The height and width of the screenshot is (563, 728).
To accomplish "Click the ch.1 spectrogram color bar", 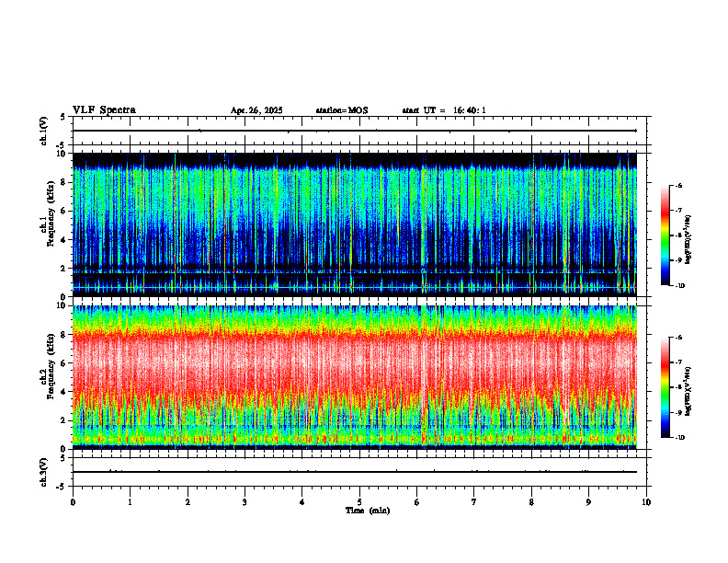I will click(665, 236).
